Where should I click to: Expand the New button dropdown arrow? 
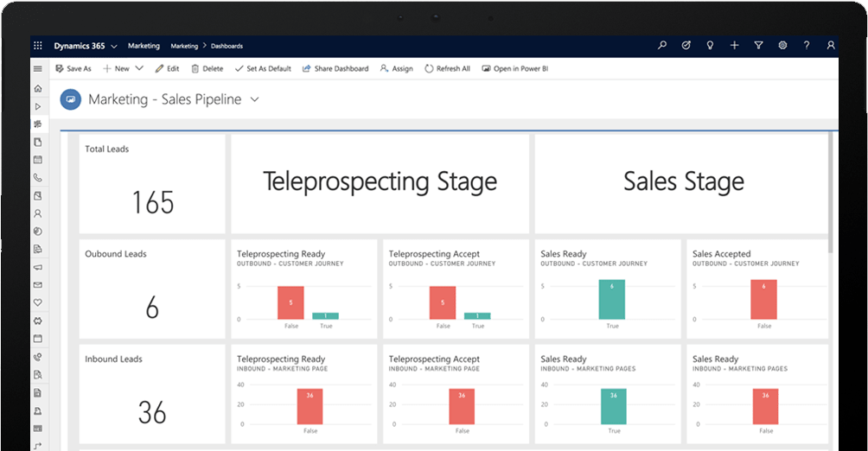coord(139,68)
